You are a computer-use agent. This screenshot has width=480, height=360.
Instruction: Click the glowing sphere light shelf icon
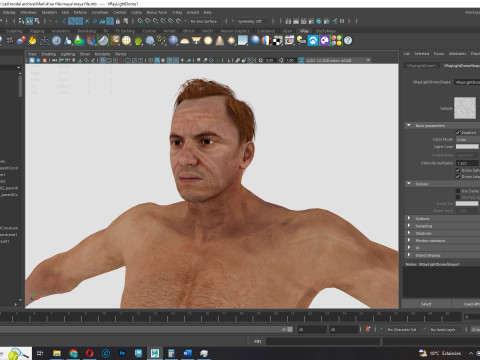click(208, 41)
